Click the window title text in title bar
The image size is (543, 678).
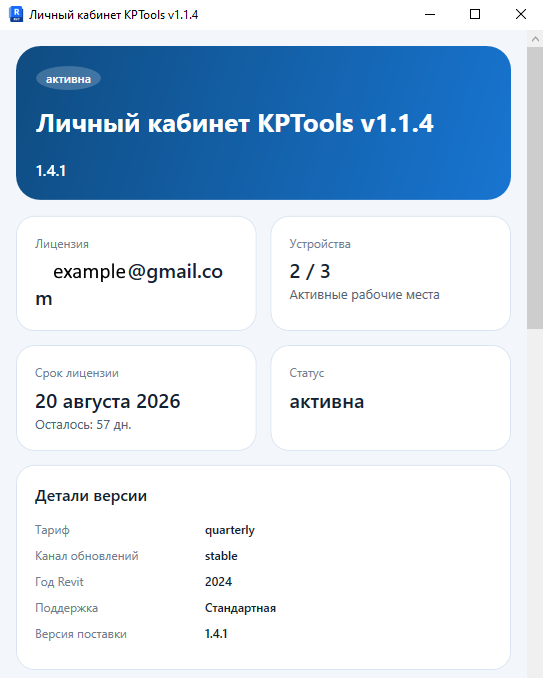[114, 15]
